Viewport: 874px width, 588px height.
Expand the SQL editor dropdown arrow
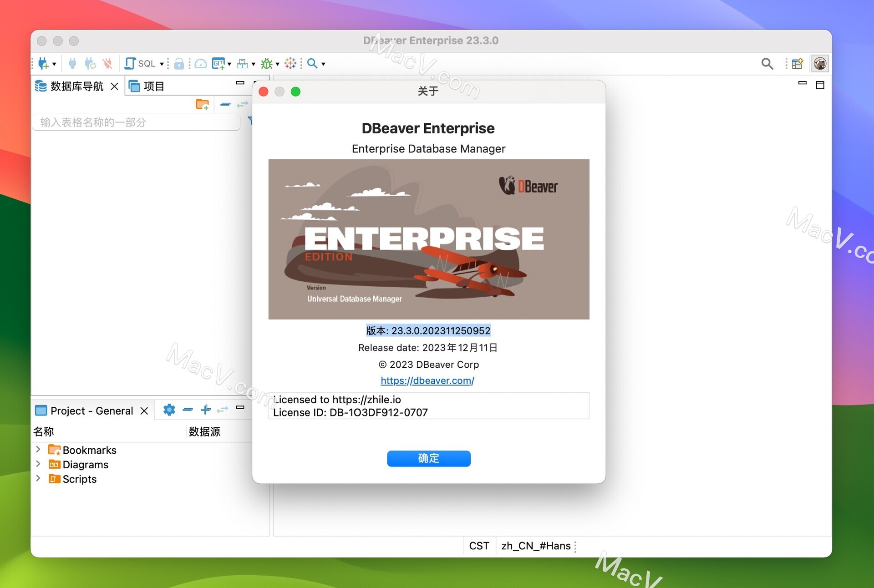pos(162,64)
